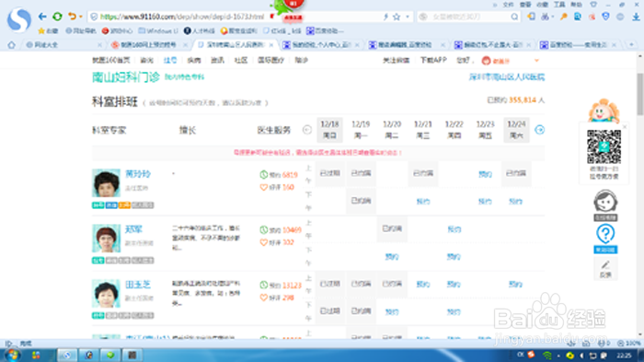Click the blue shield protection toolbar icon

tap(605, 17)
